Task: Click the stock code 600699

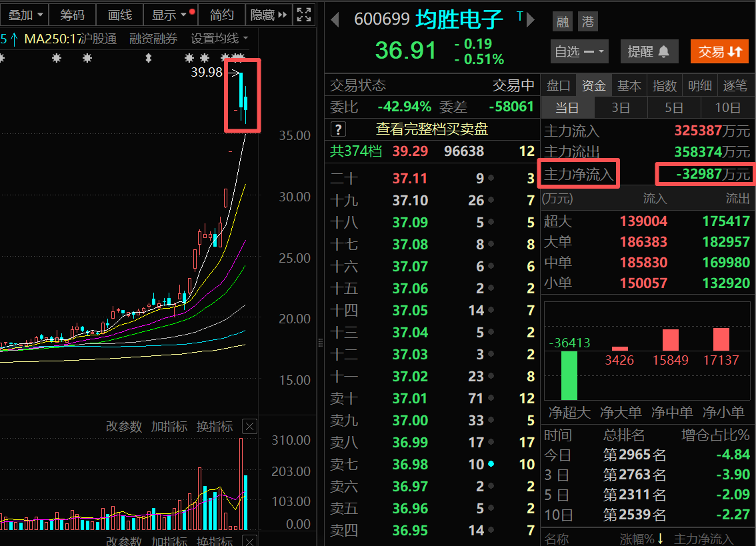Action: 382,19
